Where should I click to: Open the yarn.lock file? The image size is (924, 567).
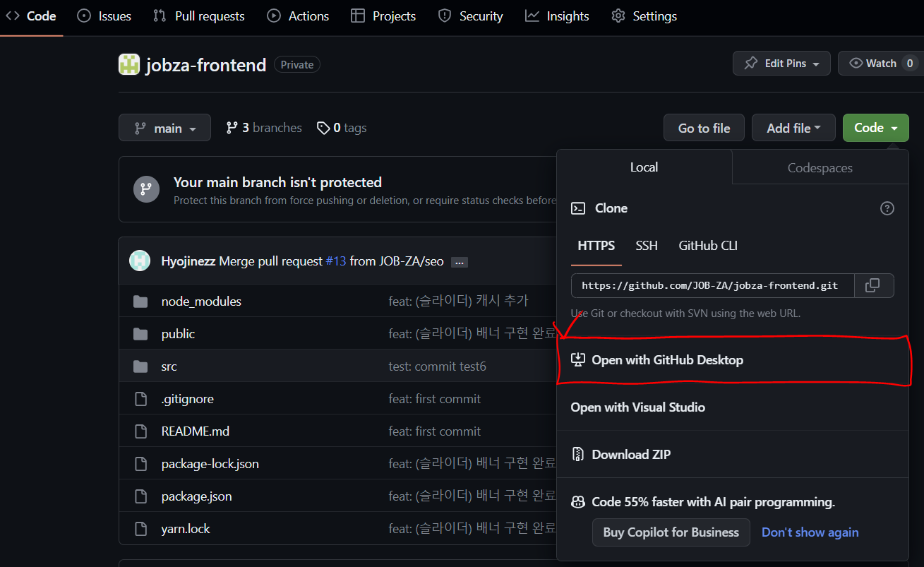186,529
